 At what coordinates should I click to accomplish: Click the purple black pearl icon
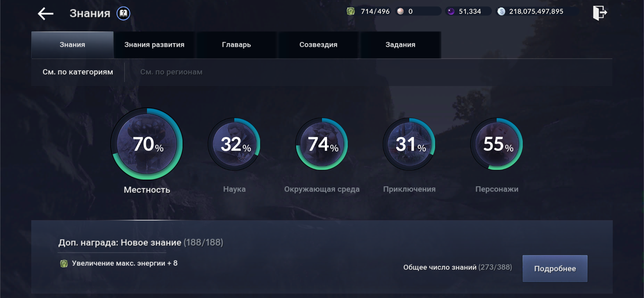(x=451, y=12)
